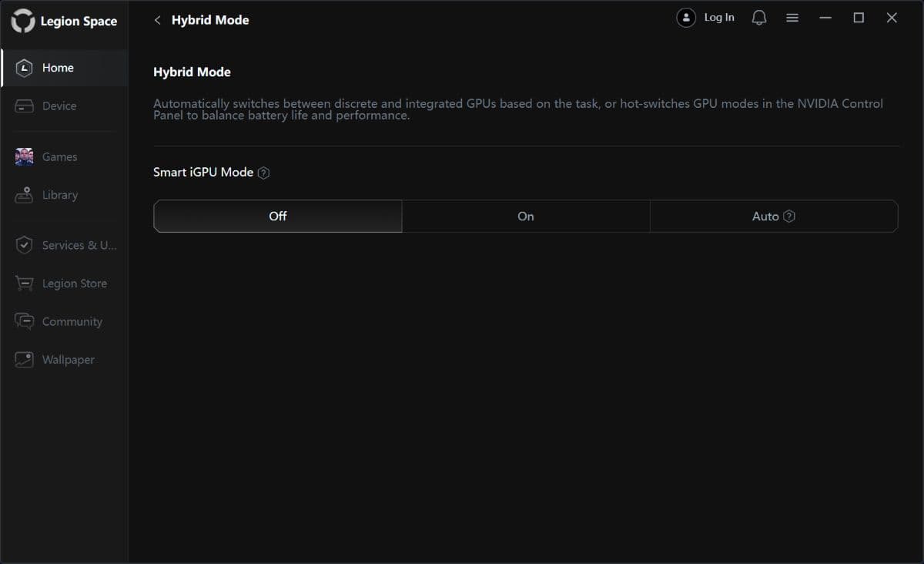Select Services & U... in the sidebar
924x564 pixels.
pos(79,245)
